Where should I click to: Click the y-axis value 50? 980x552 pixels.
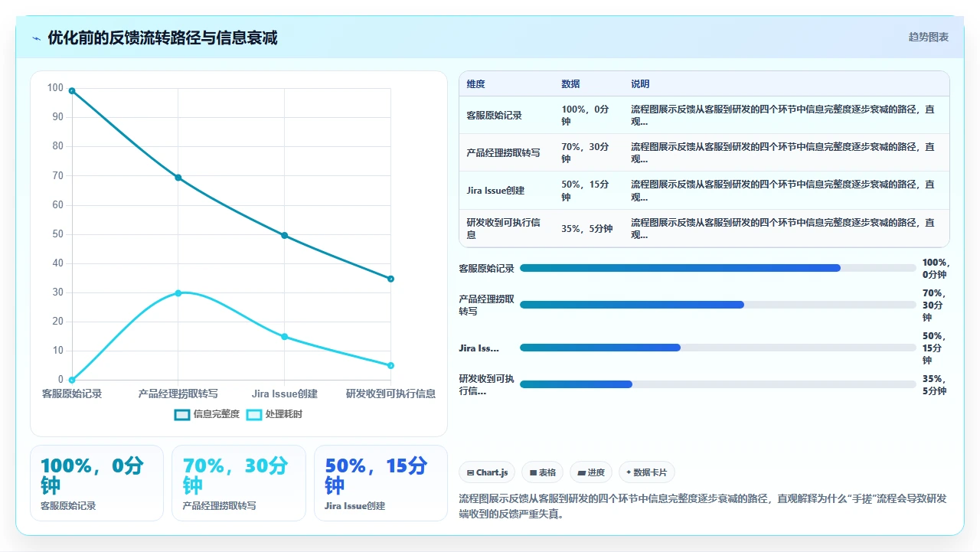tap(58, 234)
